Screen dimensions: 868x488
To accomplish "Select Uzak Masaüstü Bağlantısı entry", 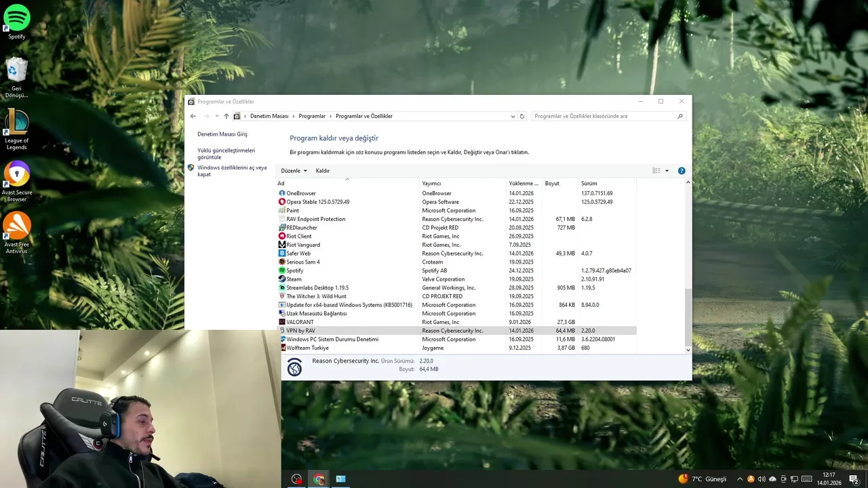I will click(316, 314).
